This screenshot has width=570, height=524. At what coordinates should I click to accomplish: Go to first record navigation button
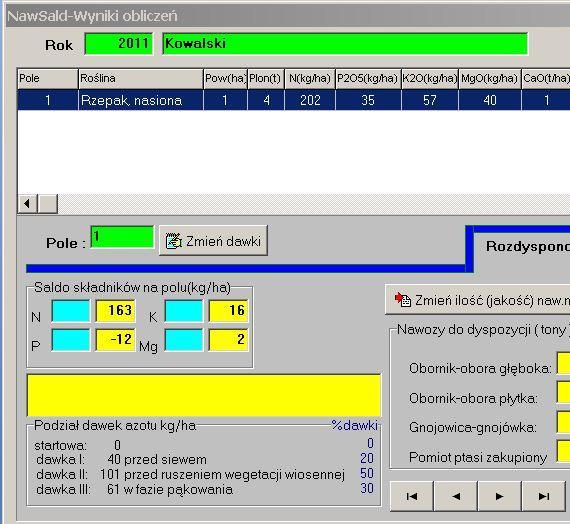pyautogui.click(x=412, y=496)
